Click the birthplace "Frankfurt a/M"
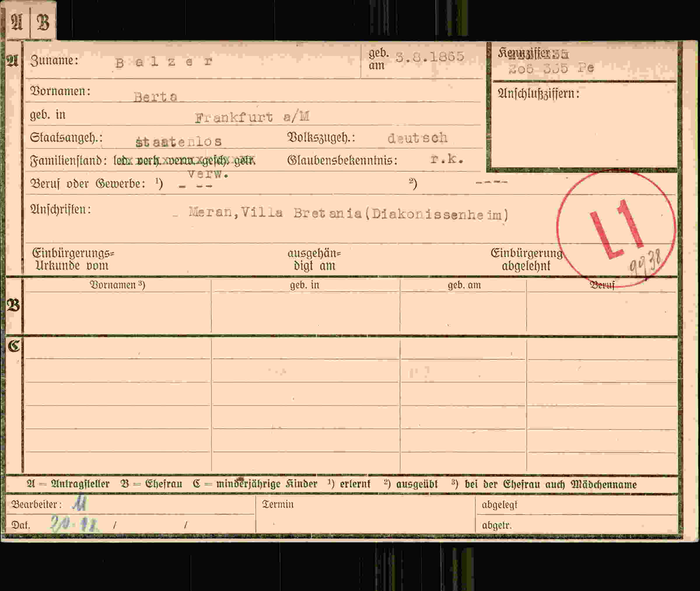700x591 pixels. 252,117
